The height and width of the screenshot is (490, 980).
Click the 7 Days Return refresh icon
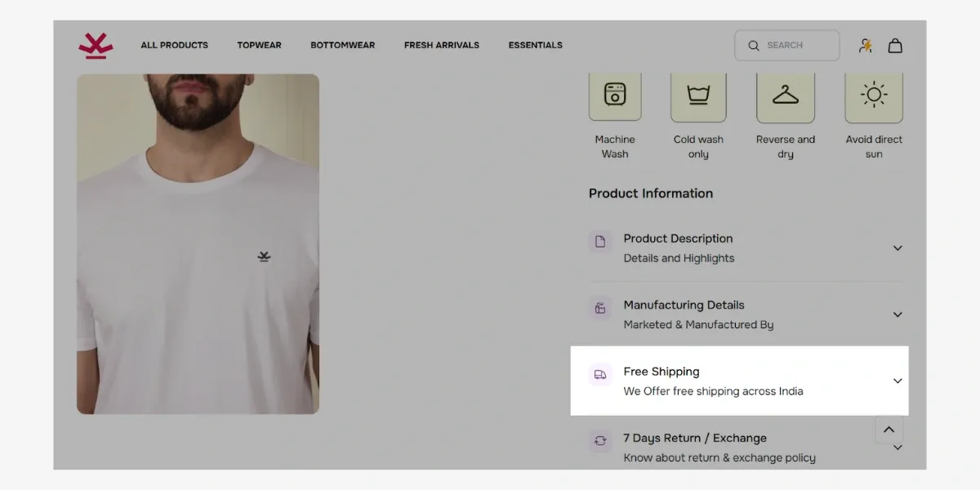coord(600,441)
